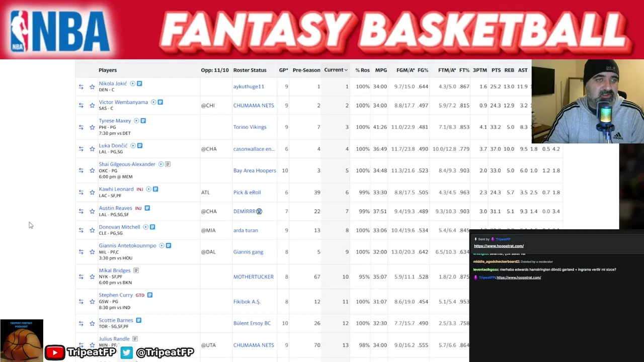Click the trade arrows icon for Victor Wembanyama
The height and width of the screenshot is (362, 644).
tap(81, 106)
